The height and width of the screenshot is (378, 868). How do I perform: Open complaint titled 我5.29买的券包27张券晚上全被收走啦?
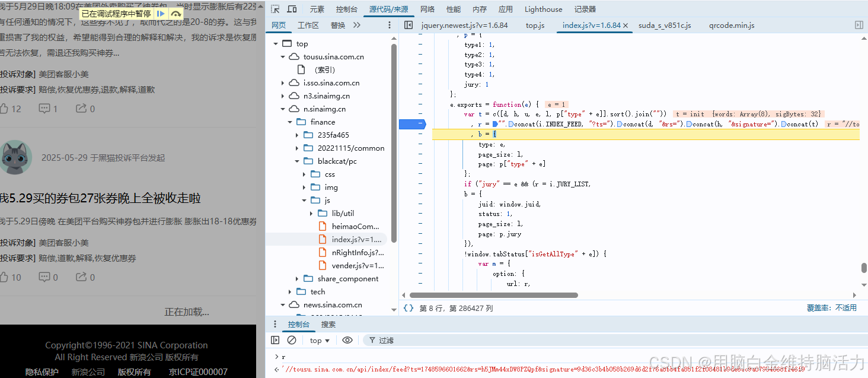[x=100, y=198]
